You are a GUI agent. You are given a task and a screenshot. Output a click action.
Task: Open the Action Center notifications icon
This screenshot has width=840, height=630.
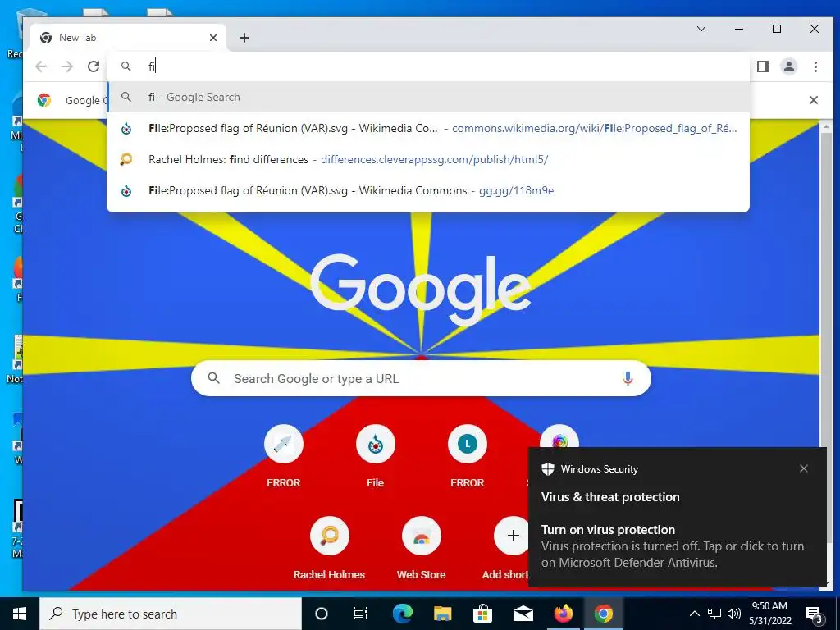point(815,614)
